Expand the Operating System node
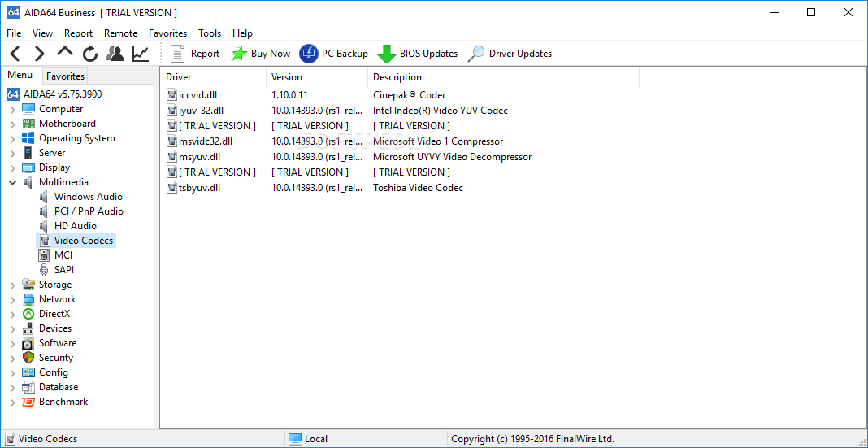Screen dimensions: 868x448 13,139
